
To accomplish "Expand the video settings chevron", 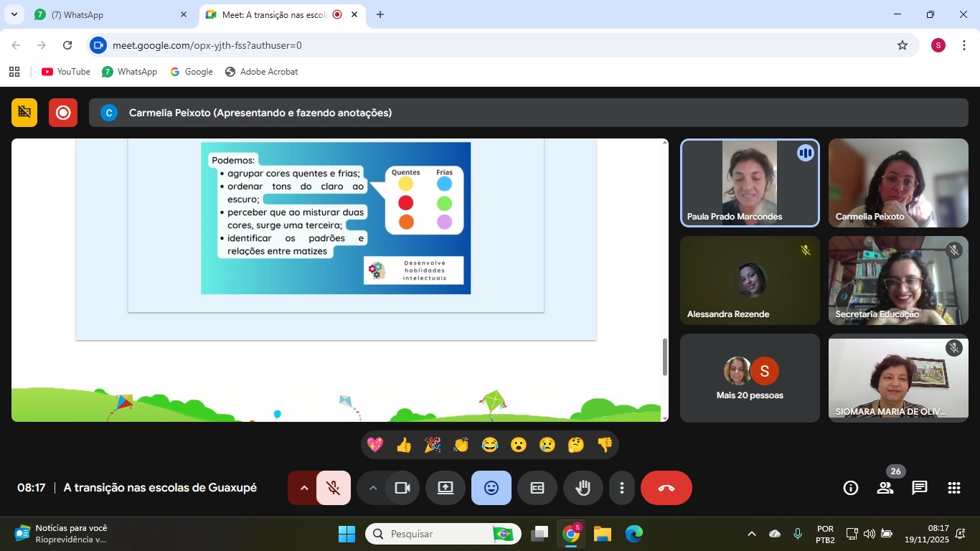I will 372,488.
